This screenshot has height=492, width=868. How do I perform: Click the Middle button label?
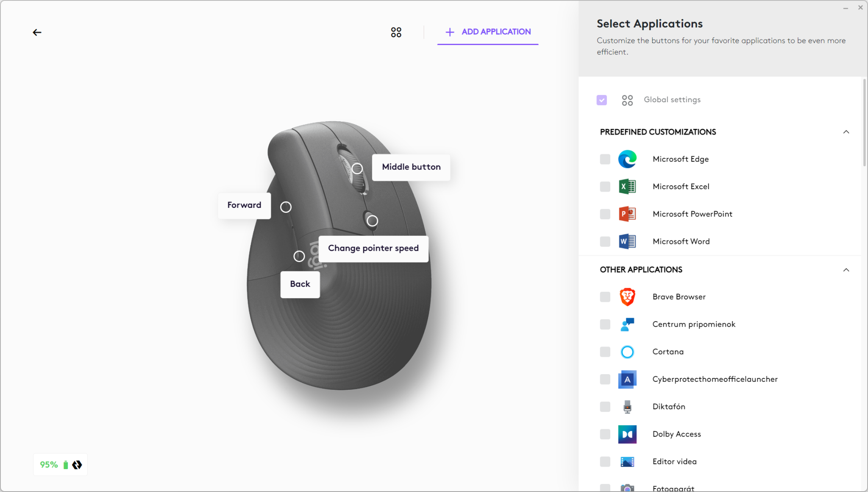[411, 167]
